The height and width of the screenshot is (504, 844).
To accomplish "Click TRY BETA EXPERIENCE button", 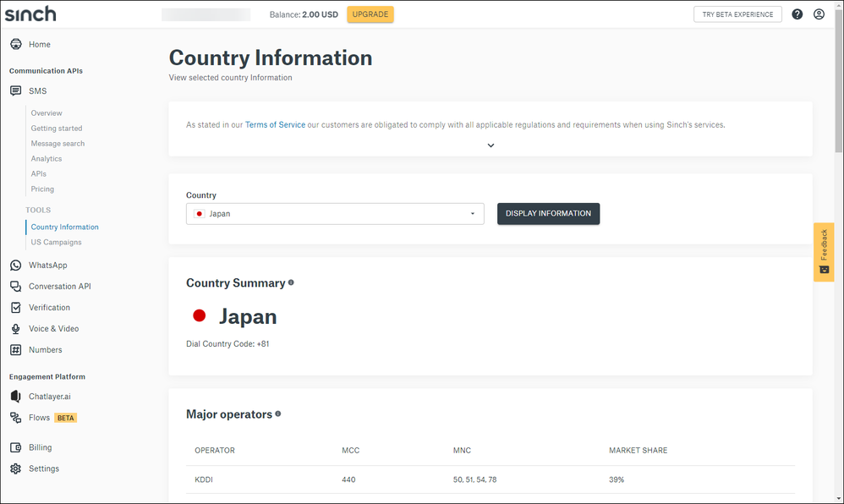I will [x=737, y=14].
